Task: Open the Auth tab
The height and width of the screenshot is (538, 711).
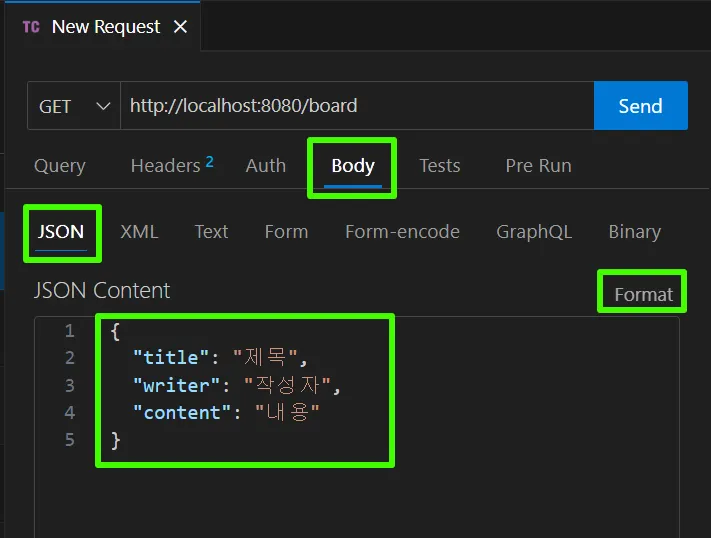Action: pyautogui.click(x=266, y=166)
